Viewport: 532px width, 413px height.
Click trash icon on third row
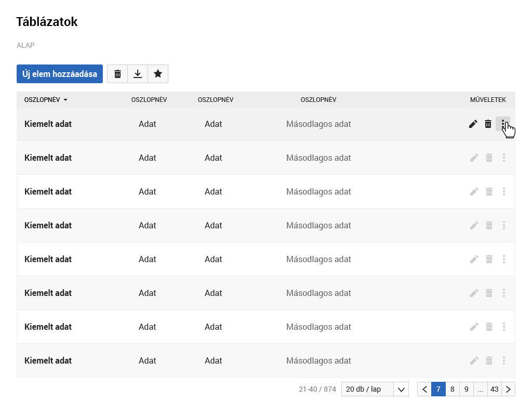pyautogui.click(x=489, y=191)
